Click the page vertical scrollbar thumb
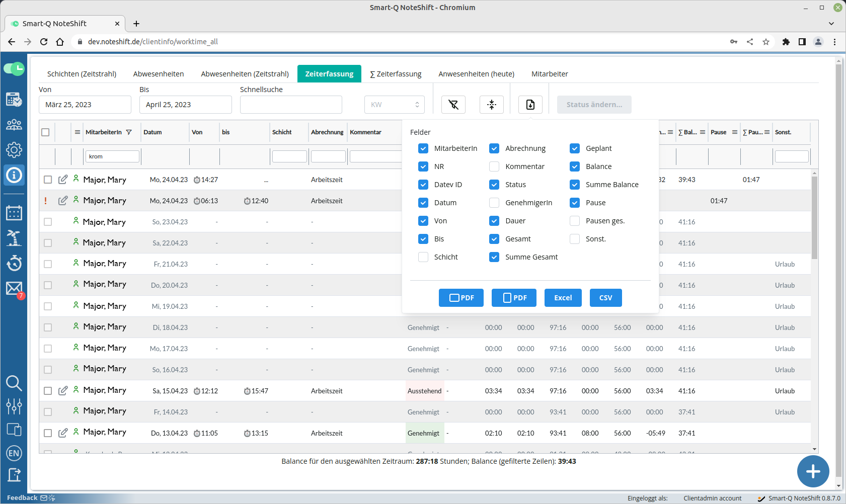This screenshot has width=846, height=504. [838, 270]
